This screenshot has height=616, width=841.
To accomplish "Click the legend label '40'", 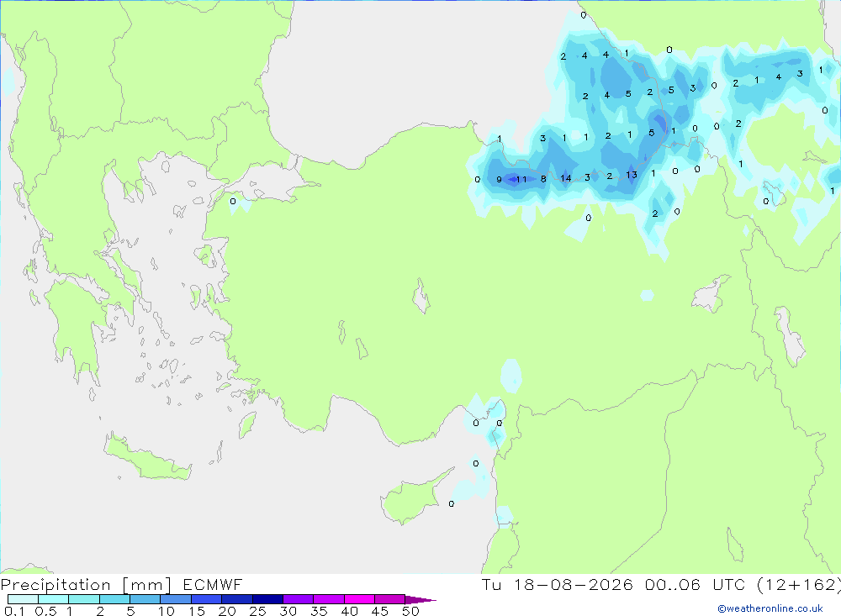I will click(x=349, y=611).
